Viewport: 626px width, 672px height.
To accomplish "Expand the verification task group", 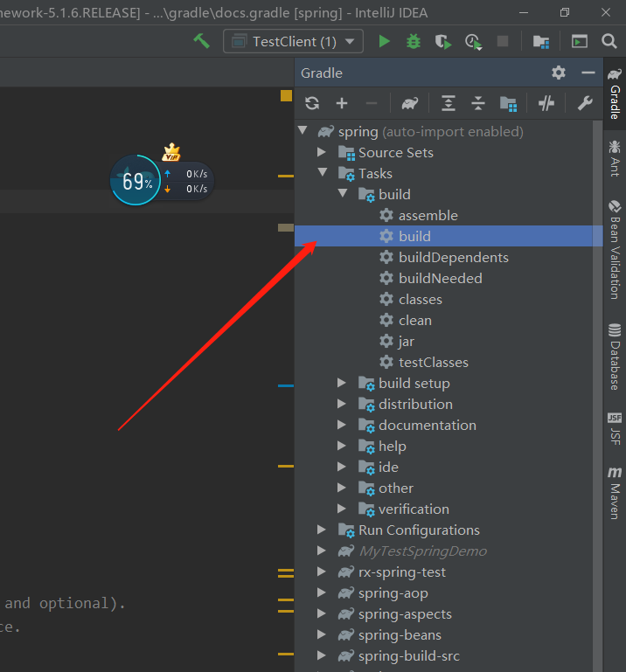I will 341,509.
